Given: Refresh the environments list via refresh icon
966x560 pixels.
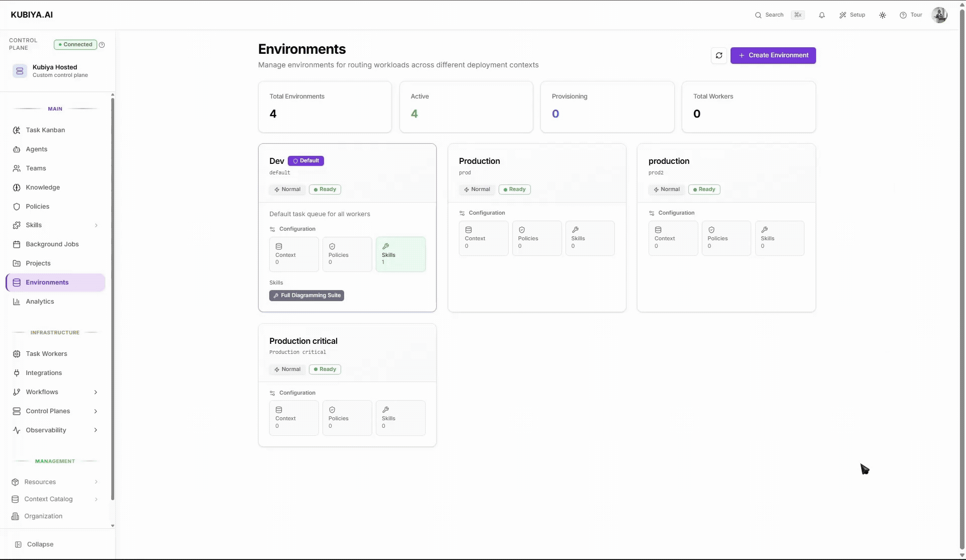Looking at the screenshot, I should pos(718,55).
